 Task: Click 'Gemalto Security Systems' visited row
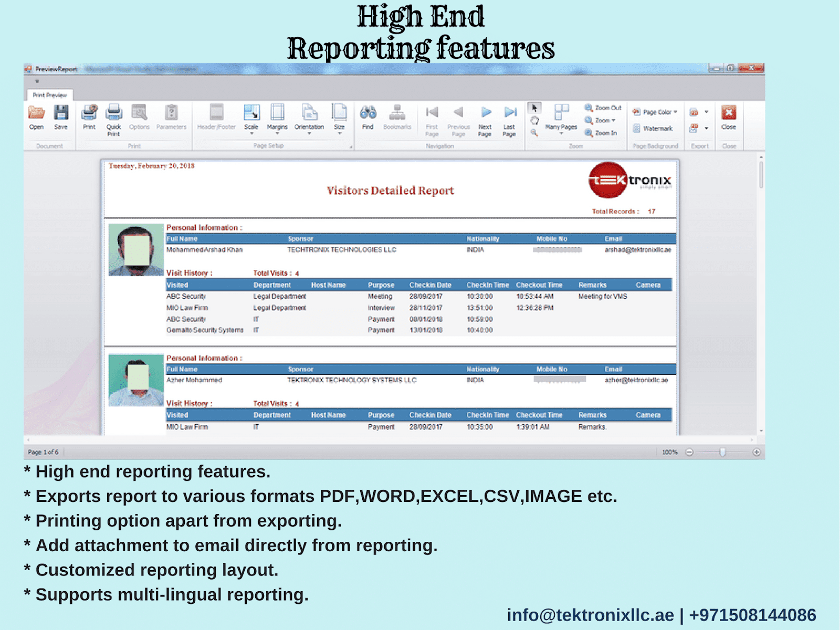205,330
